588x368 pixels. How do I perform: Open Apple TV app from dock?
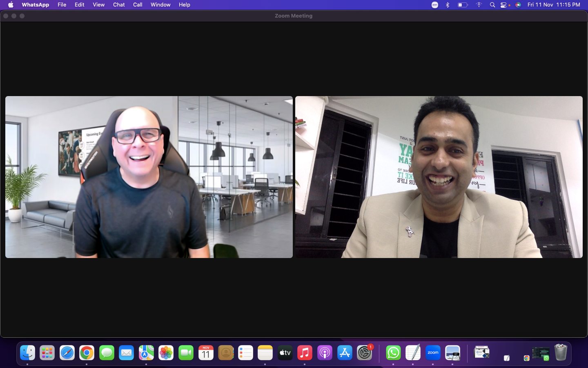tap(285, 353)
